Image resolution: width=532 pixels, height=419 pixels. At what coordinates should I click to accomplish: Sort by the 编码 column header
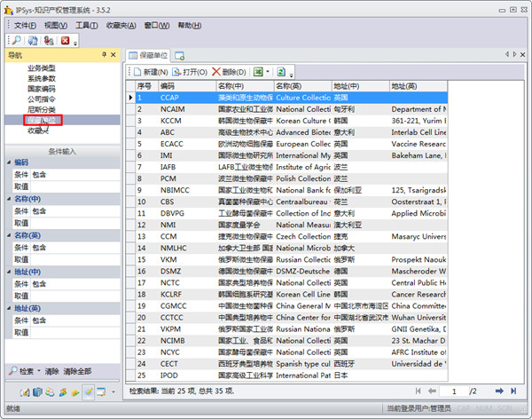pos(187,86)
